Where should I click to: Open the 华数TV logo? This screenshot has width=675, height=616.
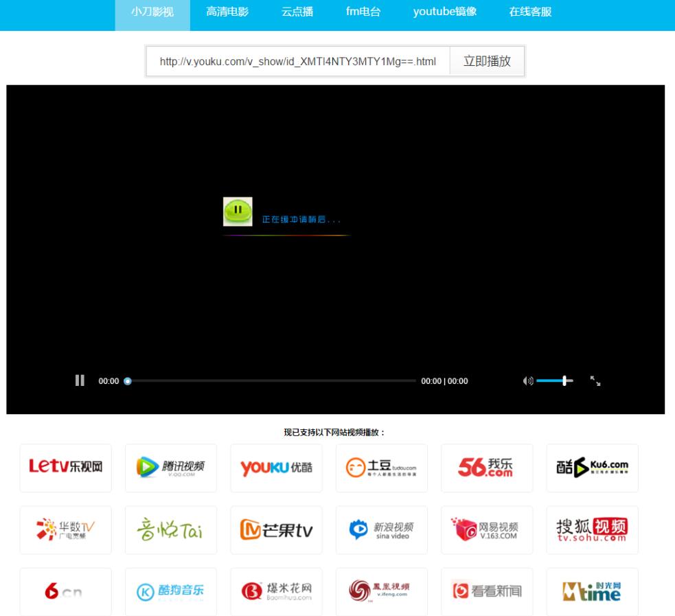coord(66,530)
